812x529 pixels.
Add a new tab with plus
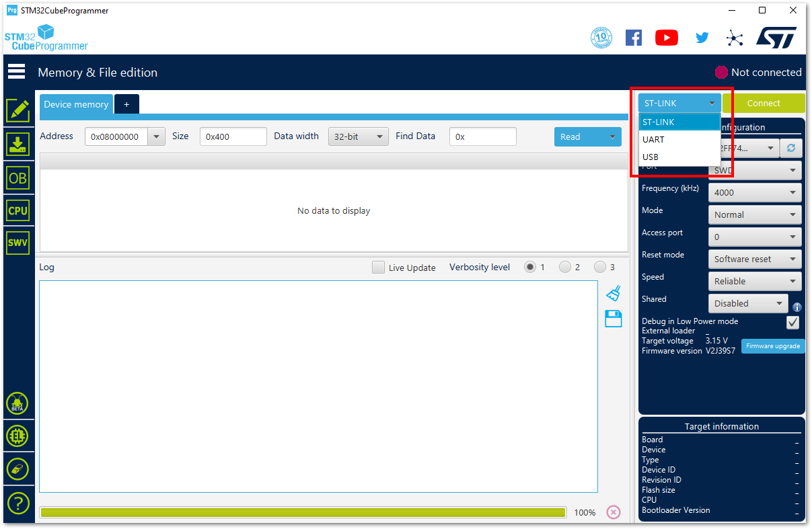[126, 104]
